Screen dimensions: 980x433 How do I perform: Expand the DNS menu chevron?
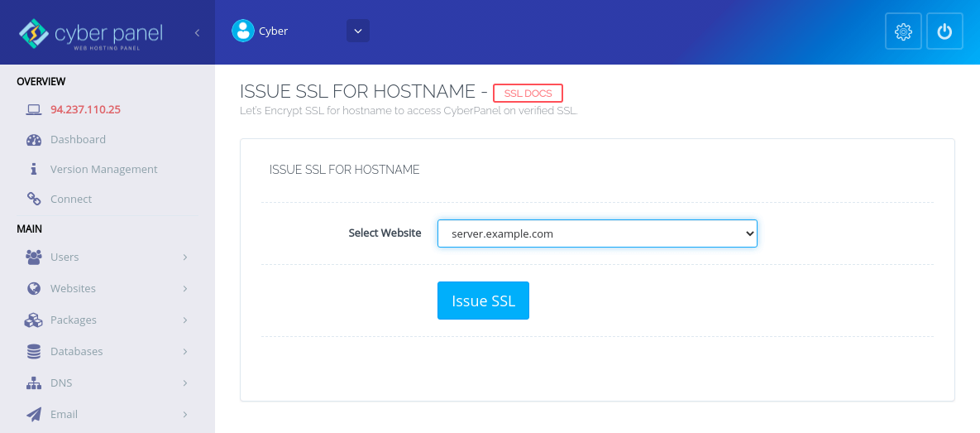[x=185, y=383]
